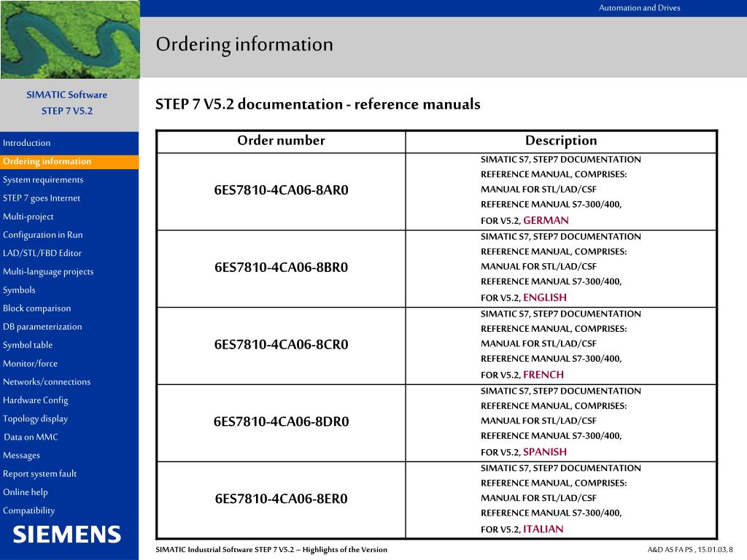
Task: Select order number 6ES7810-4CA06-8ER0
Action: coord(281,499)
